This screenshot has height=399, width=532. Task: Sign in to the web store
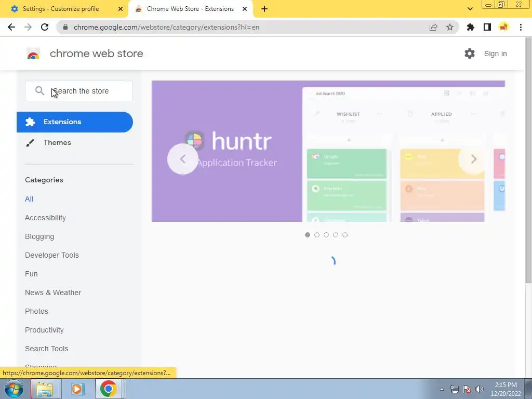(x=495, y=54)
